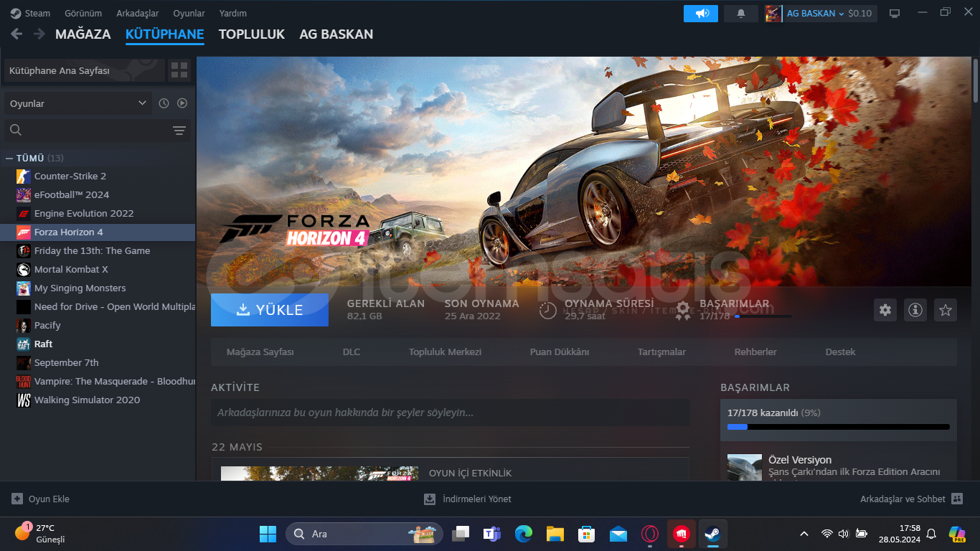
Task: Open the DLC link
Action: click(352, 352)
